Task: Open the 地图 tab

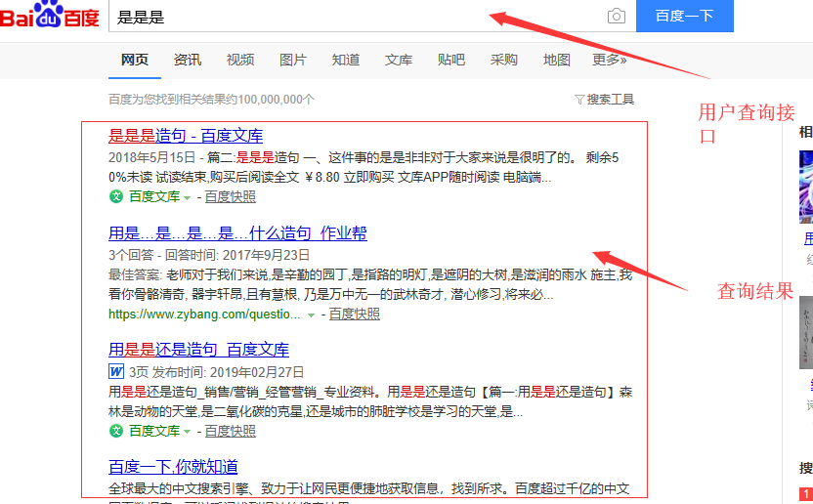Action: [x=556, y=60]
